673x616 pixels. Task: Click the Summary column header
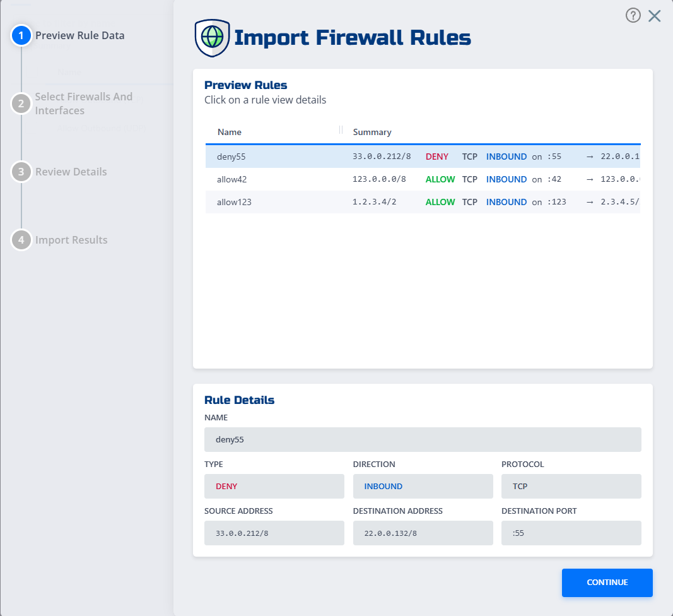pyautogui.click(x=372, y=132)
